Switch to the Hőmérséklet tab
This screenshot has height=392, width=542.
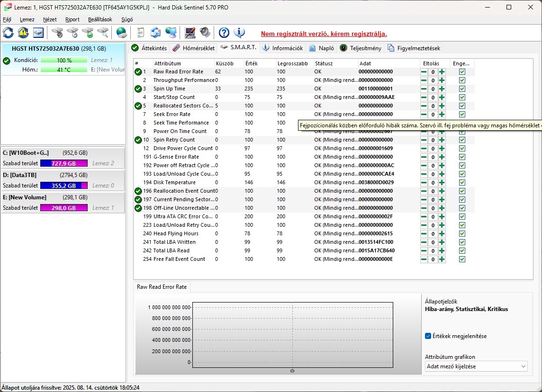(x=194, y=48)
